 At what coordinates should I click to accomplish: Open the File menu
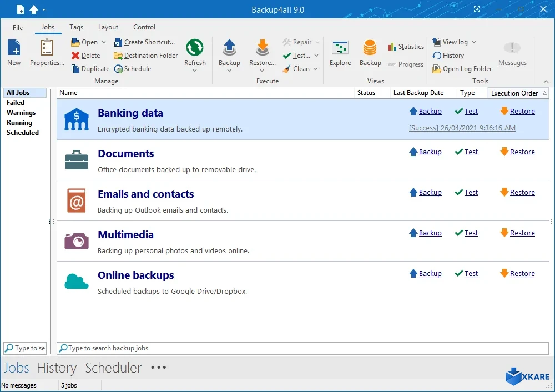(x=18, y=28)
